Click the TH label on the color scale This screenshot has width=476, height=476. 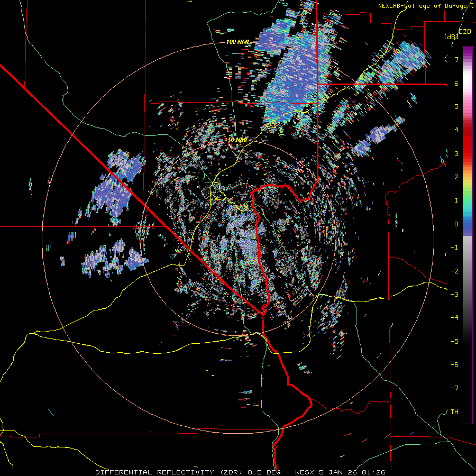(x=454, y=412)
